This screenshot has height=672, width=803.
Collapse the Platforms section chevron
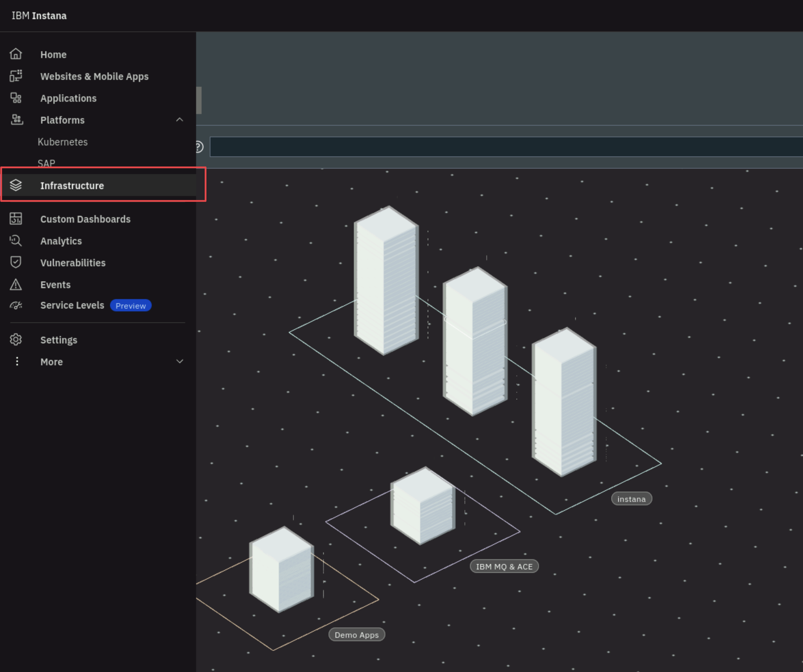click(179, 120)
